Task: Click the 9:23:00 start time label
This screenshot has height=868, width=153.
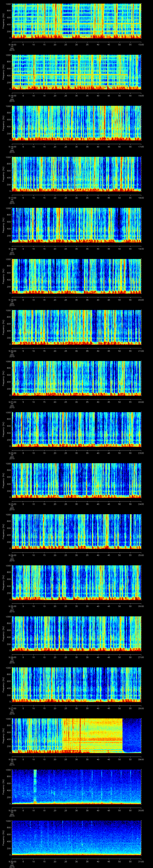Action: coord(12,504)
